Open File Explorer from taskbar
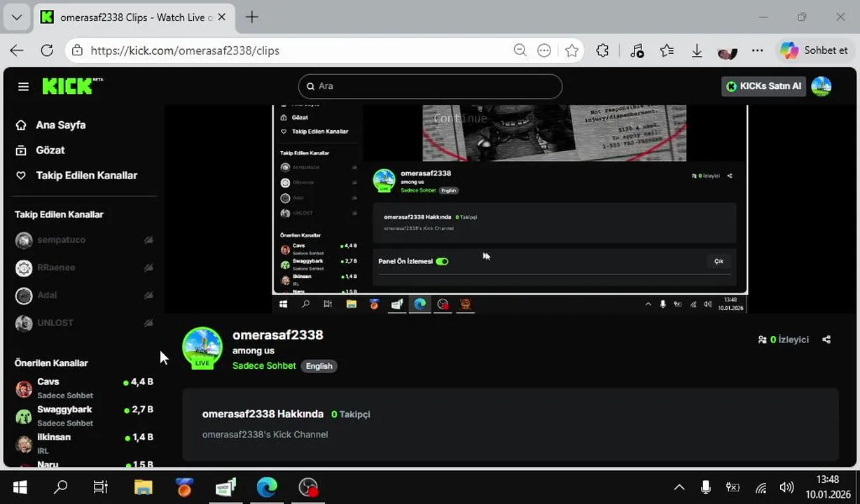 coord(143,487)
